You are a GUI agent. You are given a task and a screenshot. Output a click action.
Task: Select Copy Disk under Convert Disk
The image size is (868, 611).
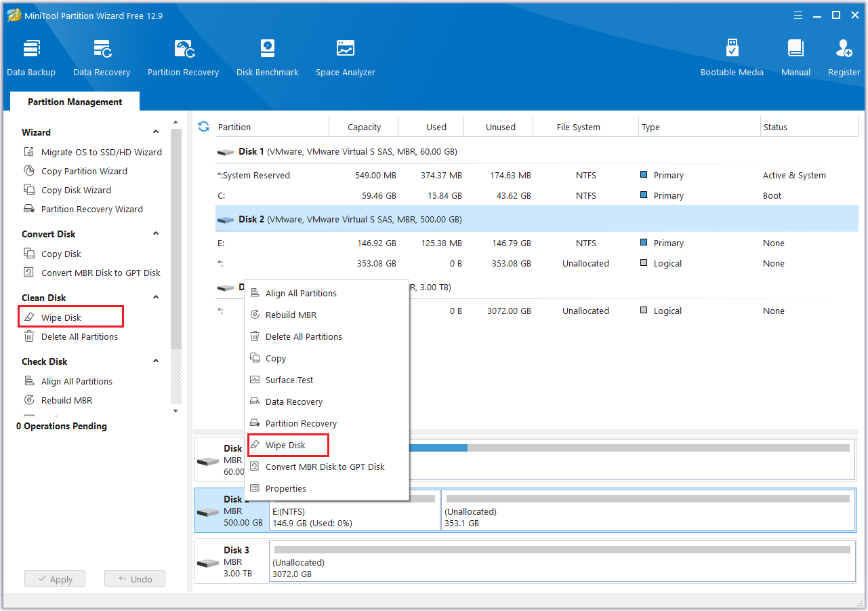53,254
